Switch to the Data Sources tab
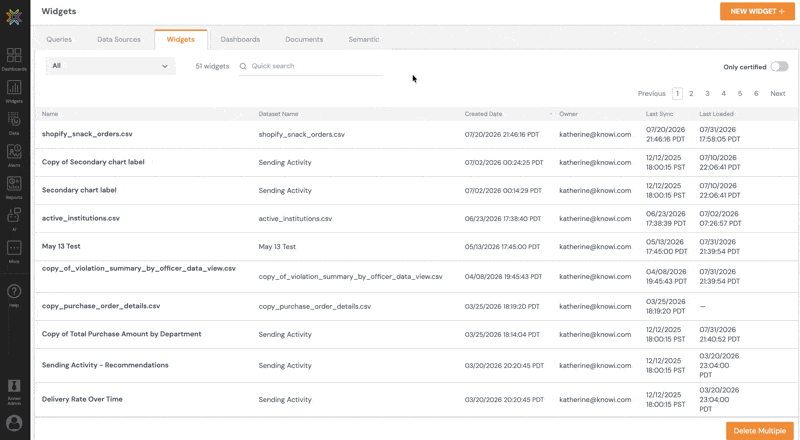The image size is (800, 440). (x=119, y=39)
